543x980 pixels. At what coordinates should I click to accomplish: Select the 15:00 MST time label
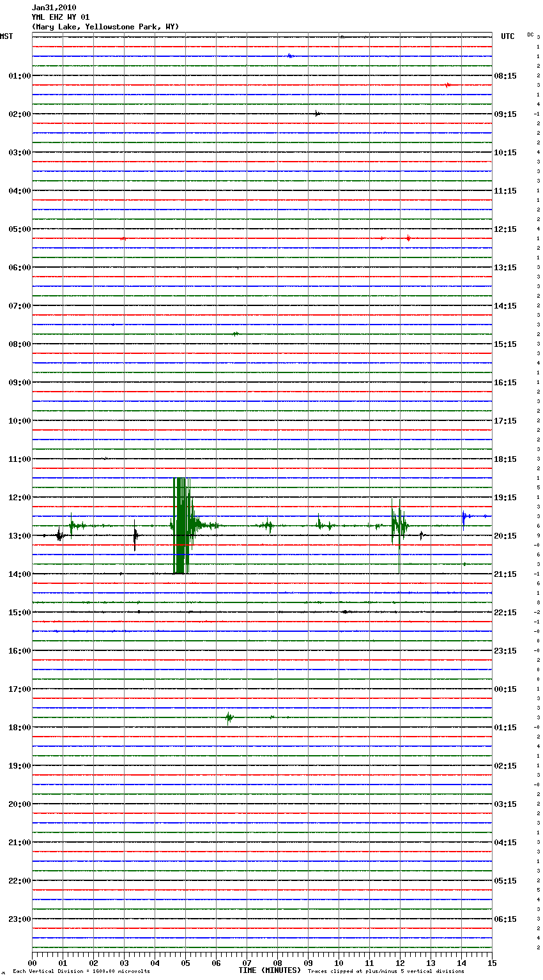20,613
